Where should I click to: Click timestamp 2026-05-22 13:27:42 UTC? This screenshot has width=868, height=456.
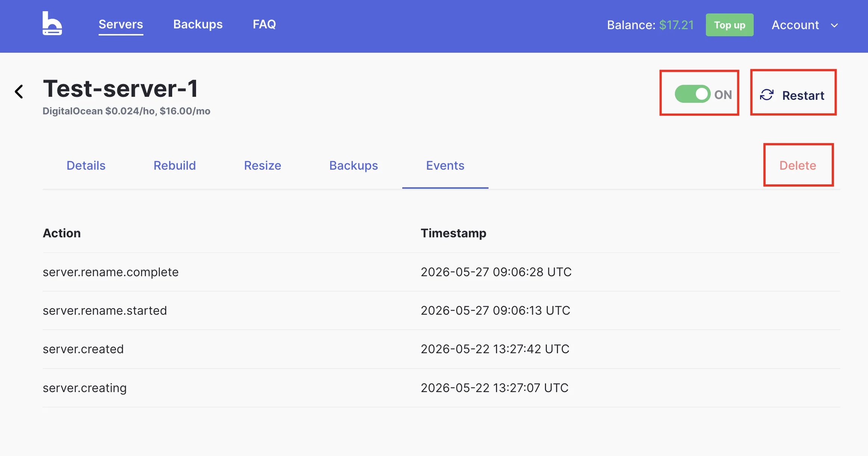coord(495,349)
